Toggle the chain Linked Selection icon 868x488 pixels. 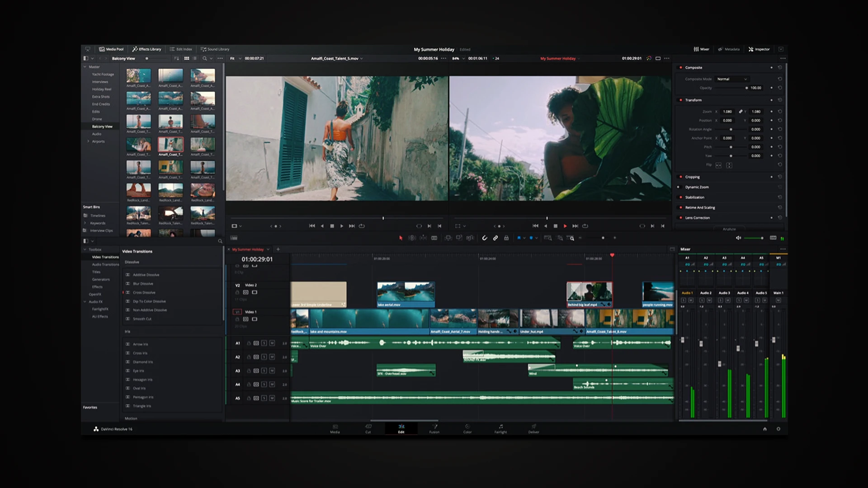click(495, 238)
